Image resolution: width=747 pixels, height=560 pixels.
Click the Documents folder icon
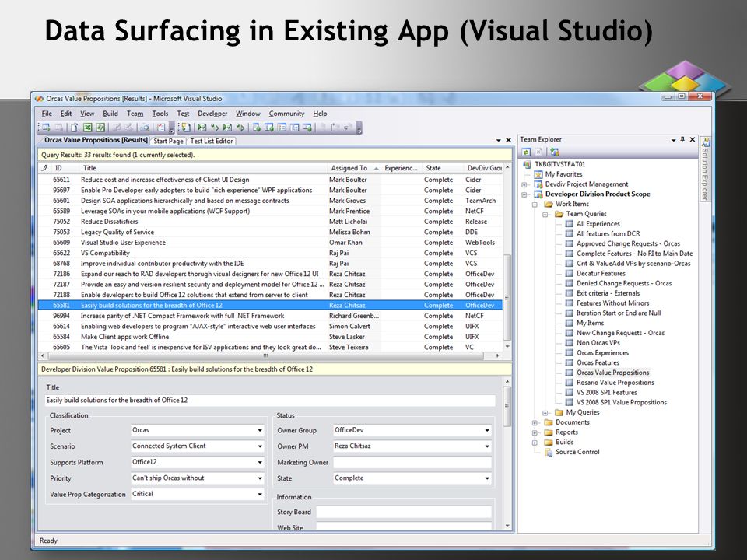pyautogui.click(x=549, y=422)
